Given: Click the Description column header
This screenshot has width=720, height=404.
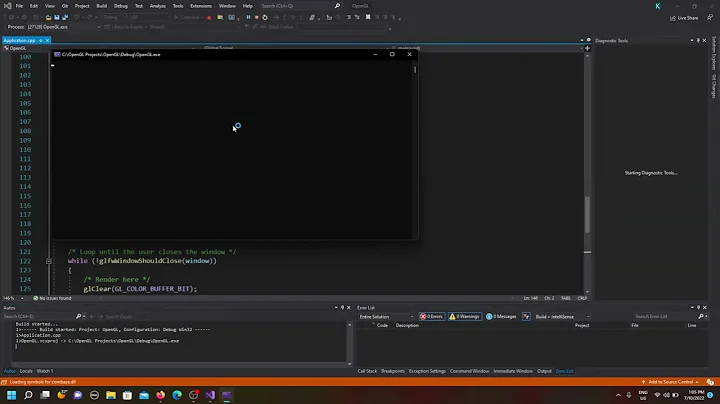Looking at the screenshot, I should (x=407, y=325).
